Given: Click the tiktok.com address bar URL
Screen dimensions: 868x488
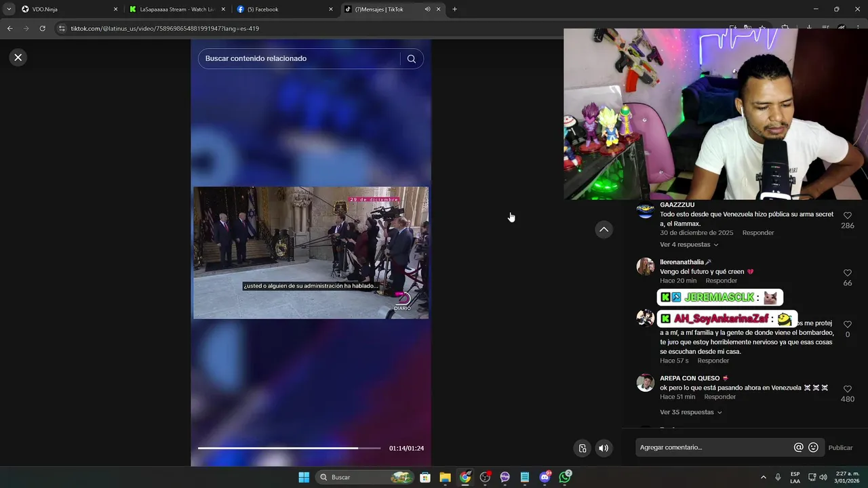Looking at the screenshot, I should click(165, 28).
